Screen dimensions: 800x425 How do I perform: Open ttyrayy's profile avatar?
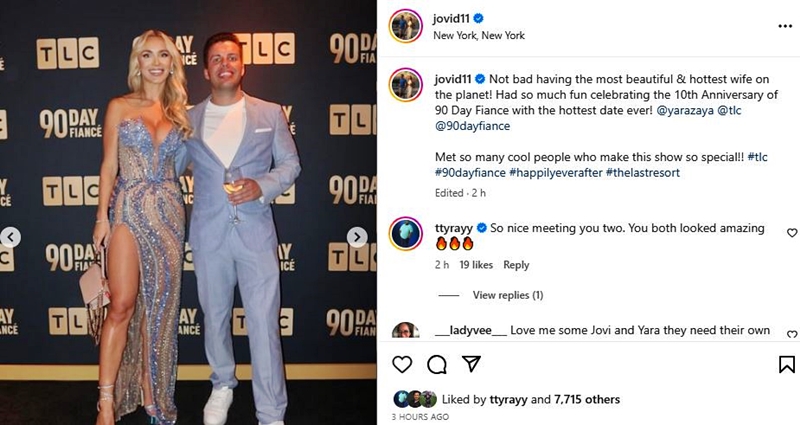pyautogui.click(x=406, y=234)
